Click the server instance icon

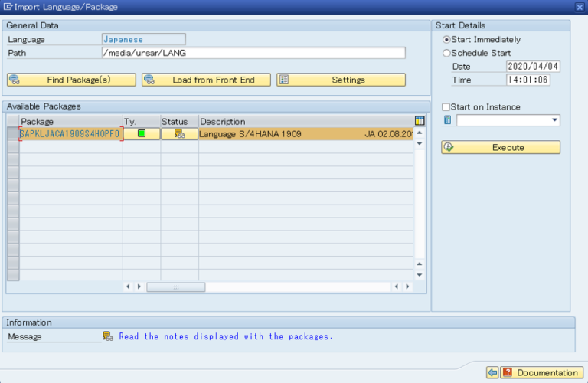448,120
